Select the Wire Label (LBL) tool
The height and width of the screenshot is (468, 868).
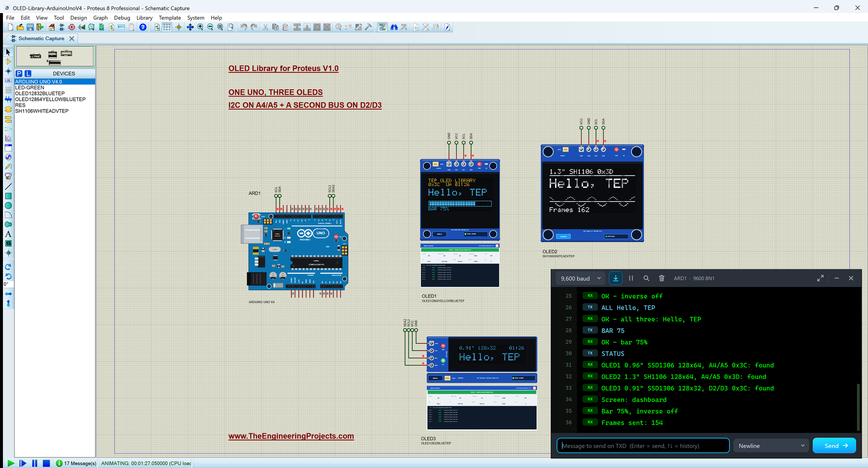coord(8,81)
